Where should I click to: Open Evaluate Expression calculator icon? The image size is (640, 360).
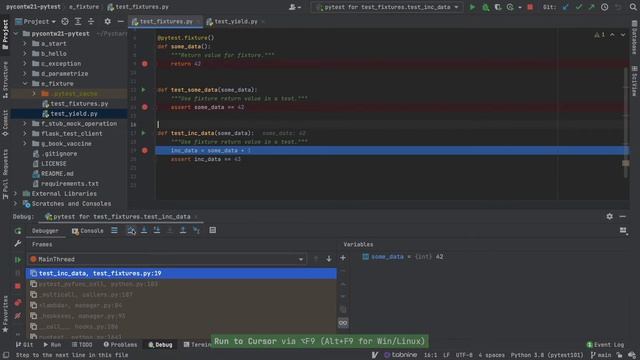(x=213, y=230)
